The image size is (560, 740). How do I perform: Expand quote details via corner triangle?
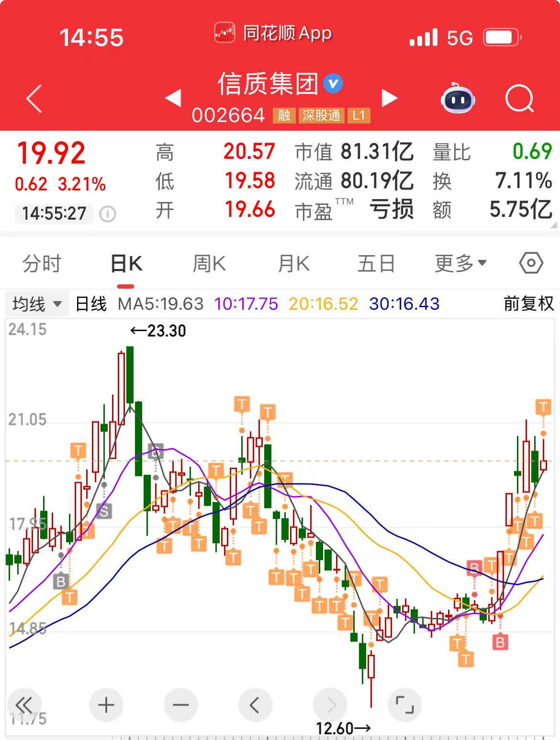coord(554,225)
